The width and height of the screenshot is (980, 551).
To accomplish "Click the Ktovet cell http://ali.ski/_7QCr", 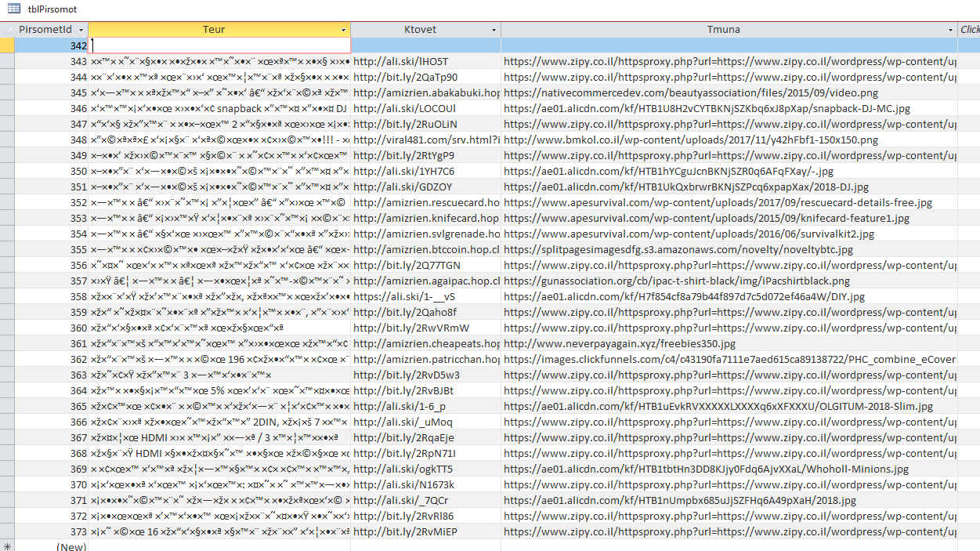I will click(x=426, y=500).
